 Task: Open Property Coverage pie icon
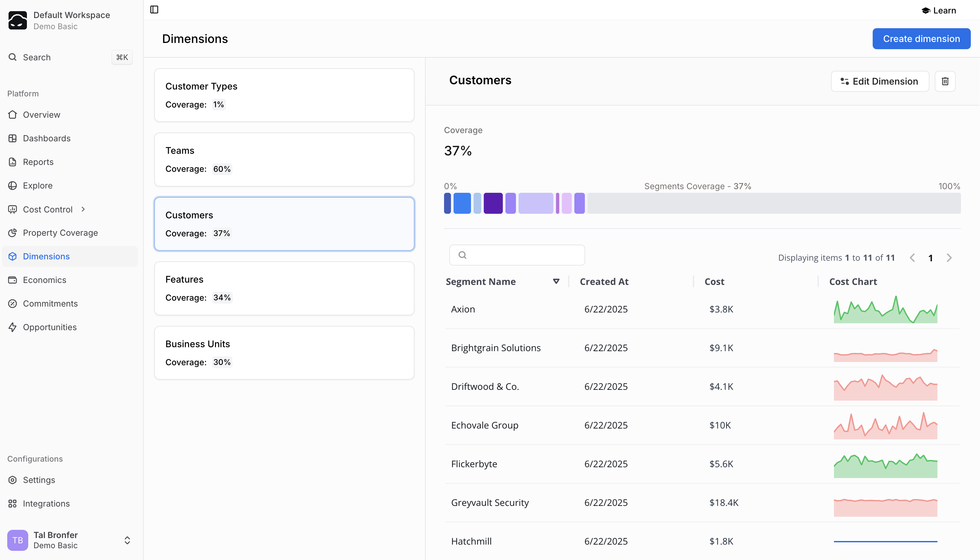[x=13, y=233]
